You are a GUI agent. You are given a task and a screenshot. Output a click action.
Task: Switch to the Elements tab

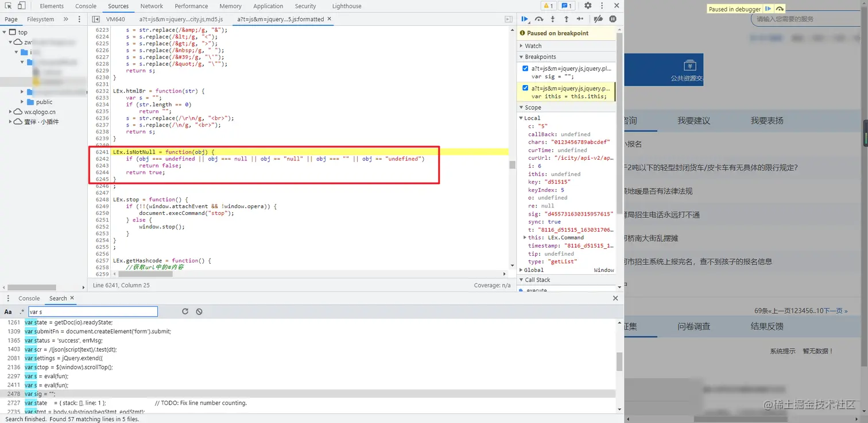point(52,6)
